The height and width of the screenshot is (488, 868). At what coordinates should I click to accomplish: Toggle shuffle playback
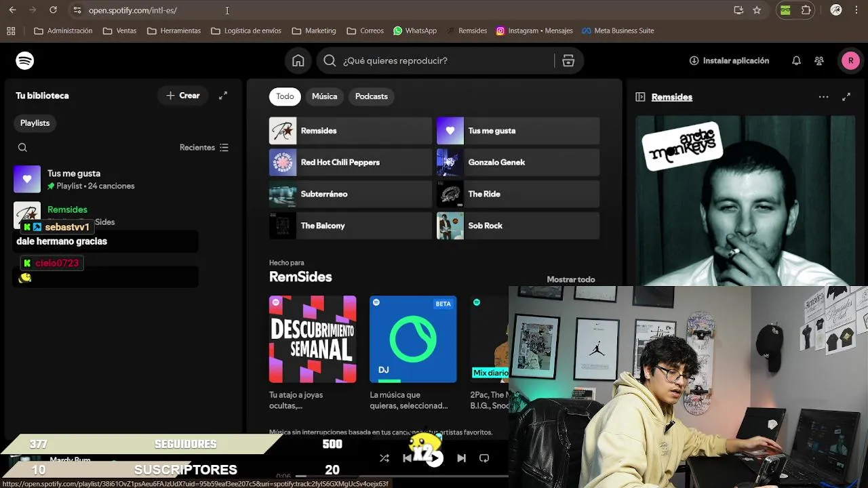384,458
